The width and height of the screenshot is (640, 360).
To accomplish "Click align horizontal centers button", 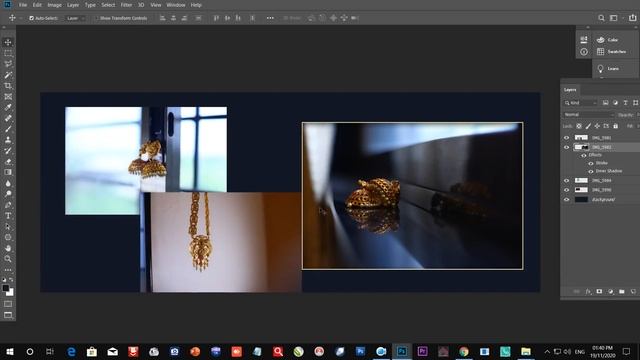I will [173, 18].
